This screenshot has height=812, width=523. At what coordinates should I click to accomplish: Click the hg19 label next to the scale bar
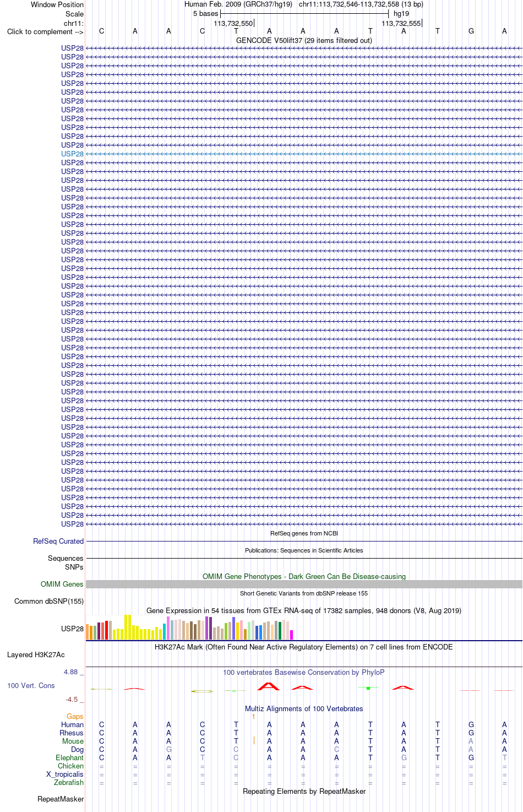coord(401,14)
